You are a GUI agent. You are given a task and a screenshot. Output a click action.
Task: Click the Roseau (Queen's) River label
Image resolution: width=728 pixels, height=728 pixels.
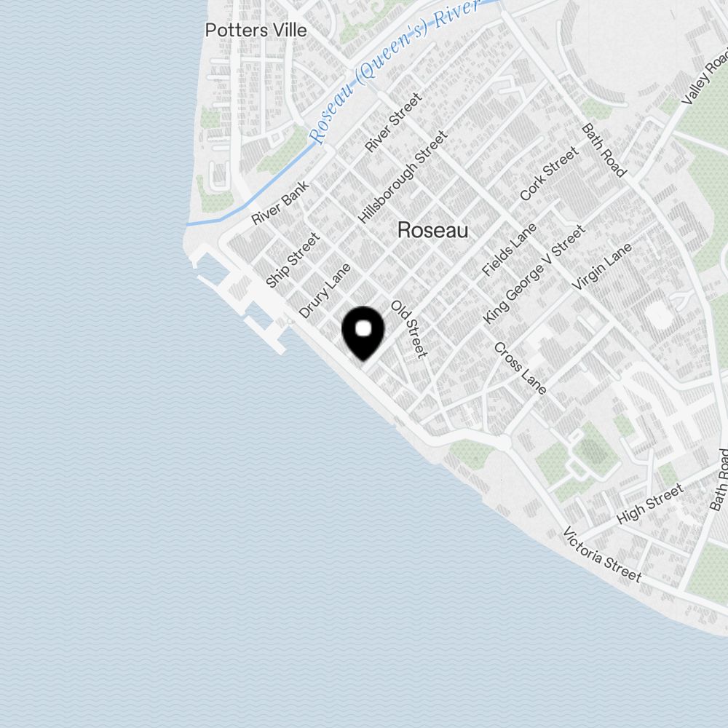click(x=394, y=71)
